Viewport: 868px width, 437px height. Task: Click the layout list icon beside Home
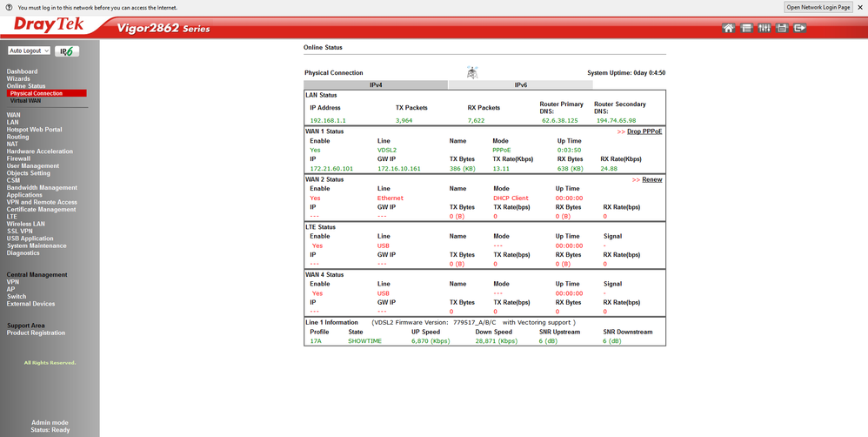pos(746,29)
